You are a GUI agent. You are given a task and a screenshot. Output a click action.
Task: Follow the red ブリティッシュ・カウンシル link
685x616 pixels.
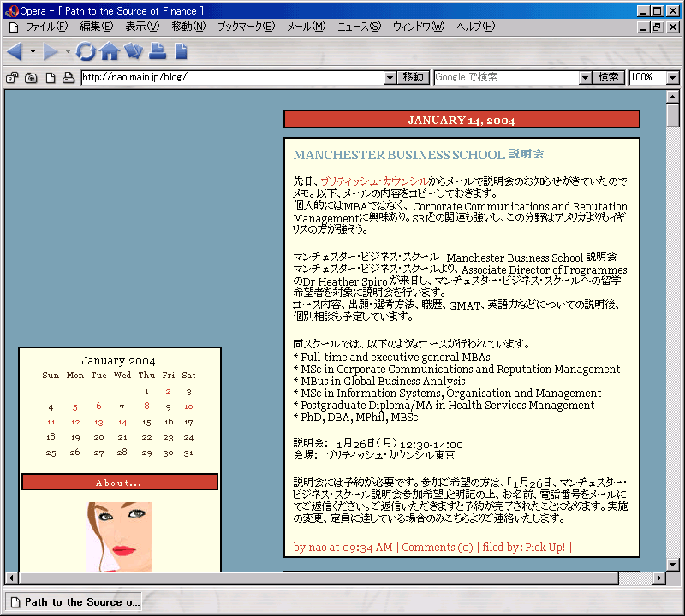coord(374,181)
